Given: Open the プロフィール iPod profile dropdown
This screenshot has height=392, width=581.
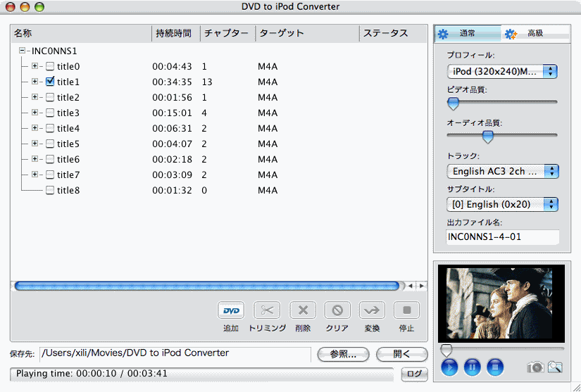Looking at the screenshot, I should click(x=502, y=72).
